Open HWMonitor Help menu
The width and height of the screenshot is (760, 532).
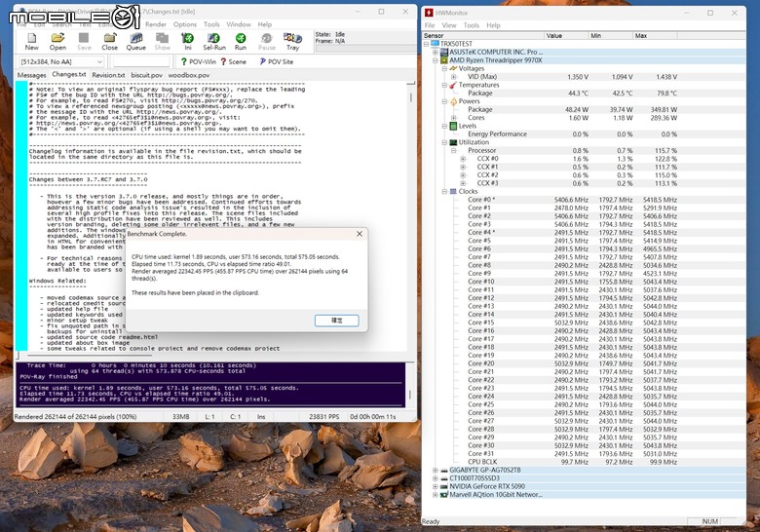(x=493, y=25)
